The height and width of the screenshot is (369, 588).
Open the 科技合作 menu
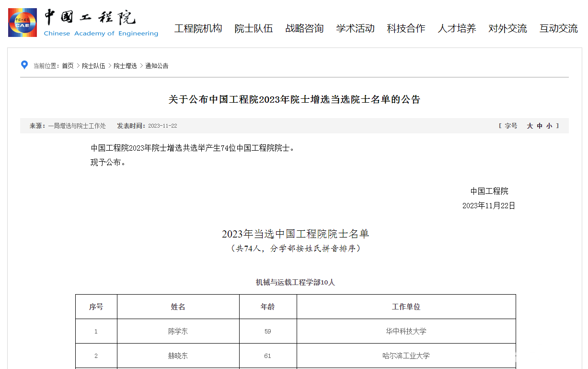click(x=406, y=28)
